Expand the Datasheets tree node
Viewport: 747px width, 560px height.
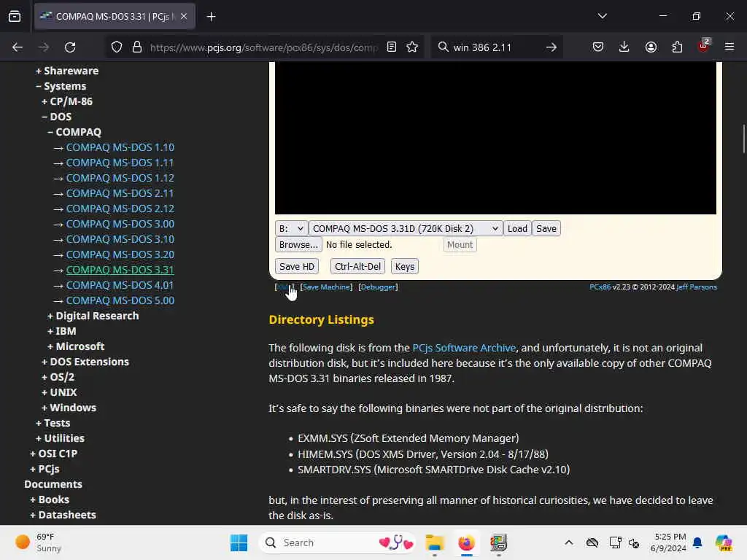(63, 515)
